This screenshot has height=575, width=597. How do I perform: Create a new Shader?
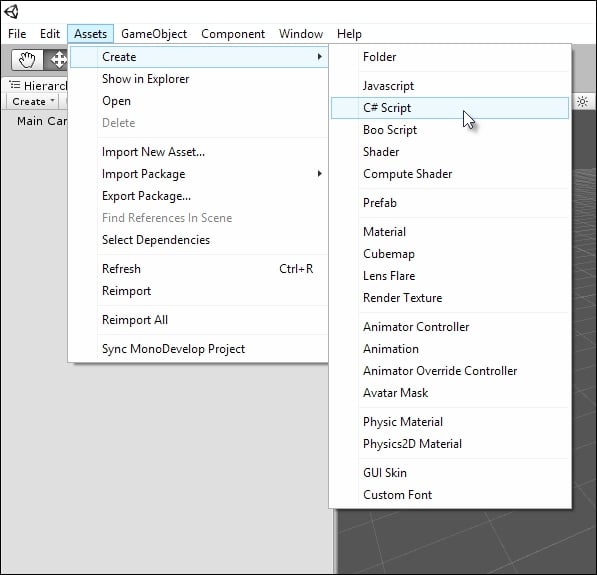[x=450, y=152]
